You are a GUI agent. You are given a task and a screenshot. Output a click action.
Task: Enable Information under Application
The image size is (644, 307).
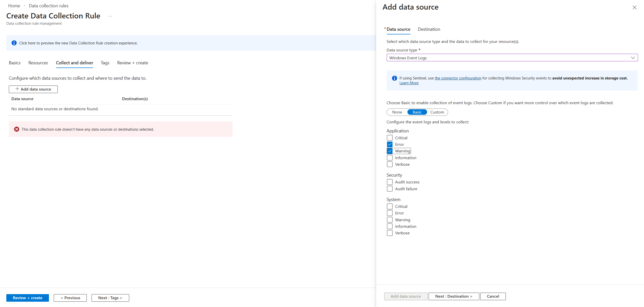coord(390,157)
